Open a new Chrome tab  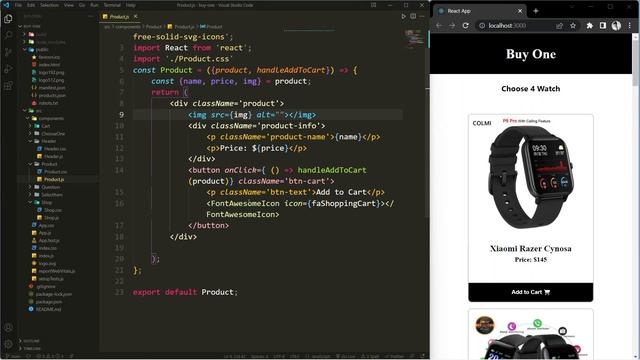pos(536,11)
